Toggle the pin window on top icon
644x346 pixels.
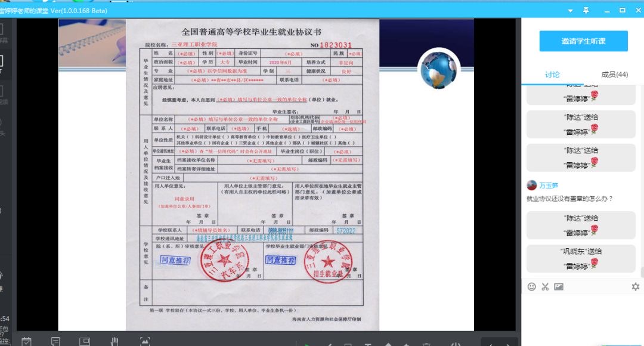[x=586, y=10]
